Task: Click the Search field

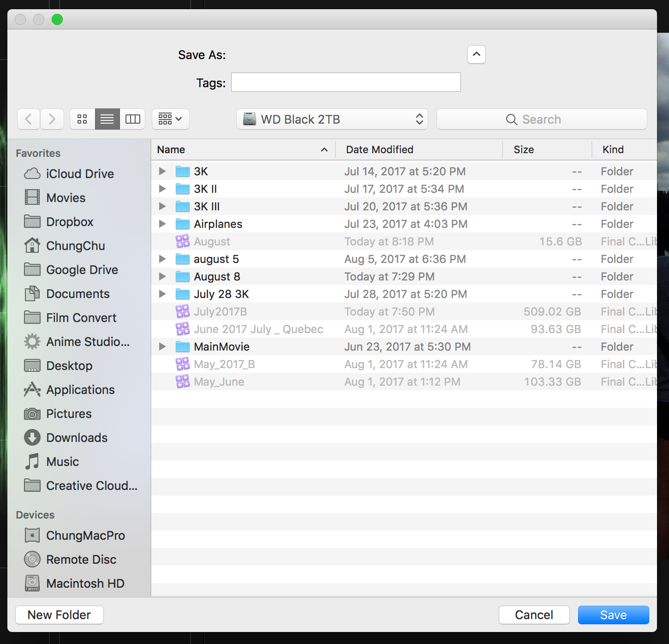Action: (542, 119)
